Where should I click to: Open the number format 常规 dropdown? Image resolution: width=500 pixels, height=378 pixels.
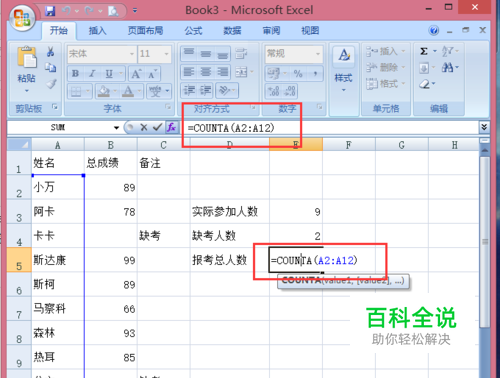pyautogui.click(x=318, y=54)
